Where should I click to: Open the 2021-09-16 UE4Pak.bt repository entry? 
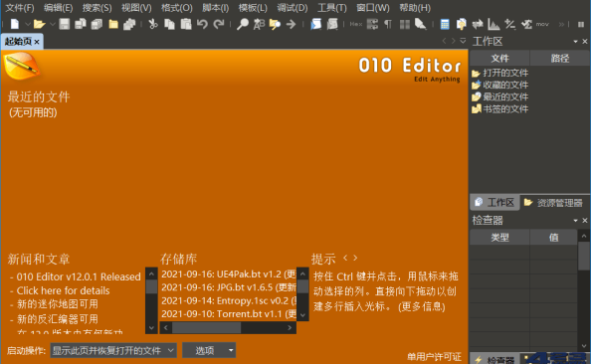tap(229, 273)
